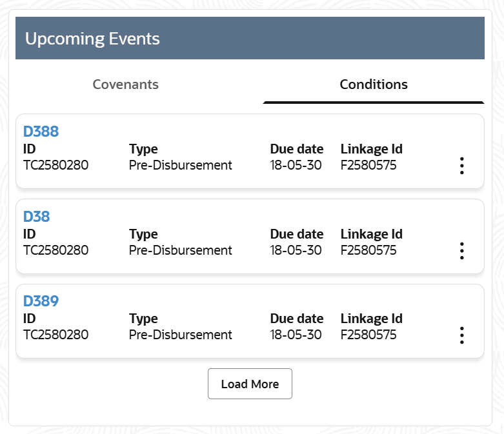This screenshot has height=434, width=504.
Task: Click ID TC2580280 in the D38 card
Action: click(55, 250)
